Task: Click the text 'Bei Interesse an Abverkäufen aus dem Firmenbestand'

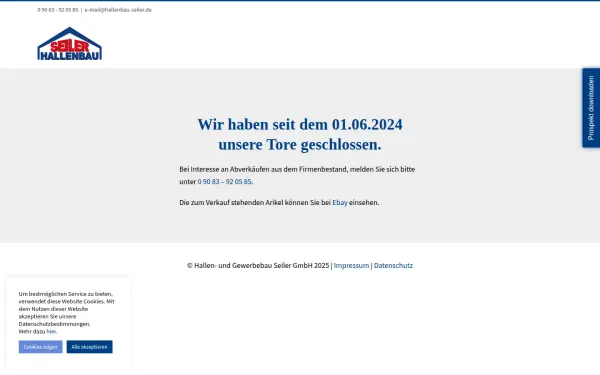Action: point(263,169)
